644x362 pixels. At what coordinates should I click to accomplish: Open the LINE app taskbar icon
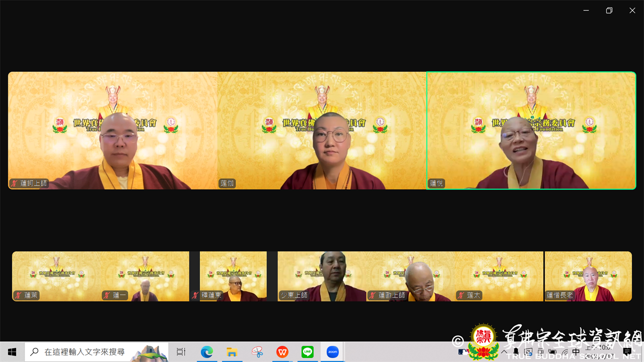point(307,352)
